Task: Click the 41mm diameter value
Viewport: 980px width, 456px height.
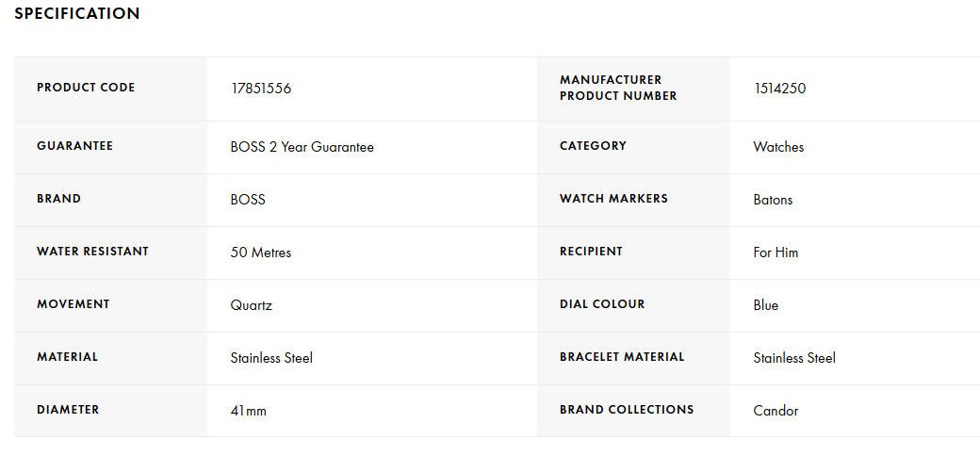Action: [x=248, y=411]
